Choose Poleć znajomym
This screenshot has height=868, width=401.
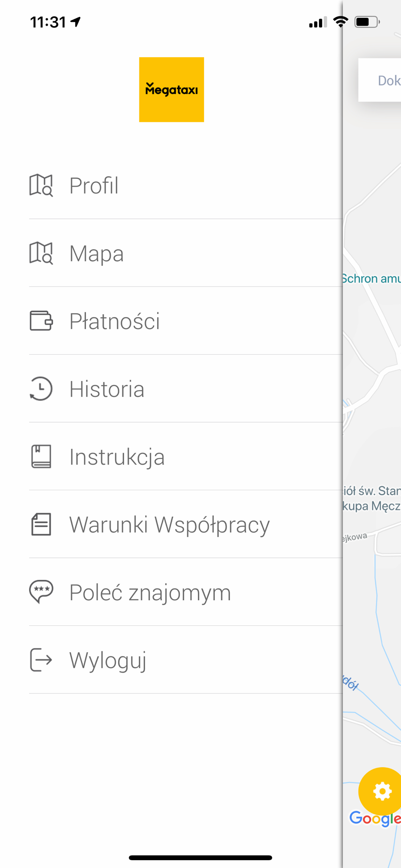(186, 592)
